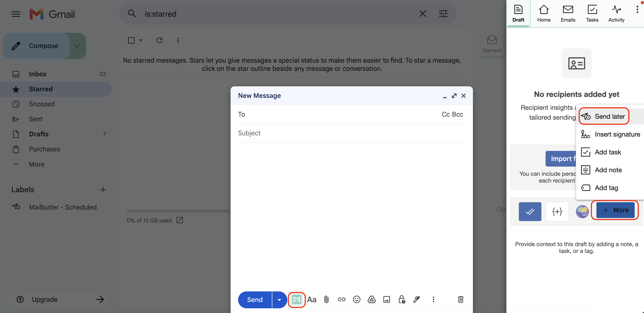This screenshot has width=644, height=313.
Task: Click the Import button
Action: coord(561,159)
